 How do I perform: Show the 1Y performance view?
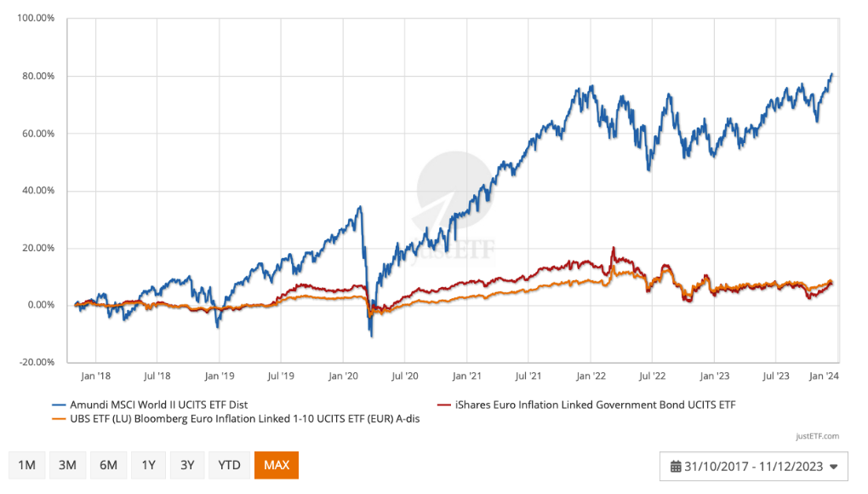(x=148, y=465)
